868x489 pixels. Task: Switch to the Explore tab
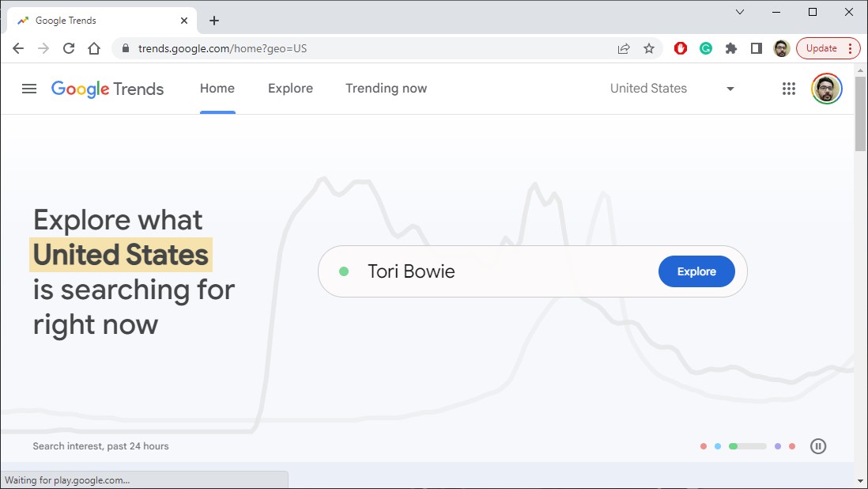pos(290,89)
